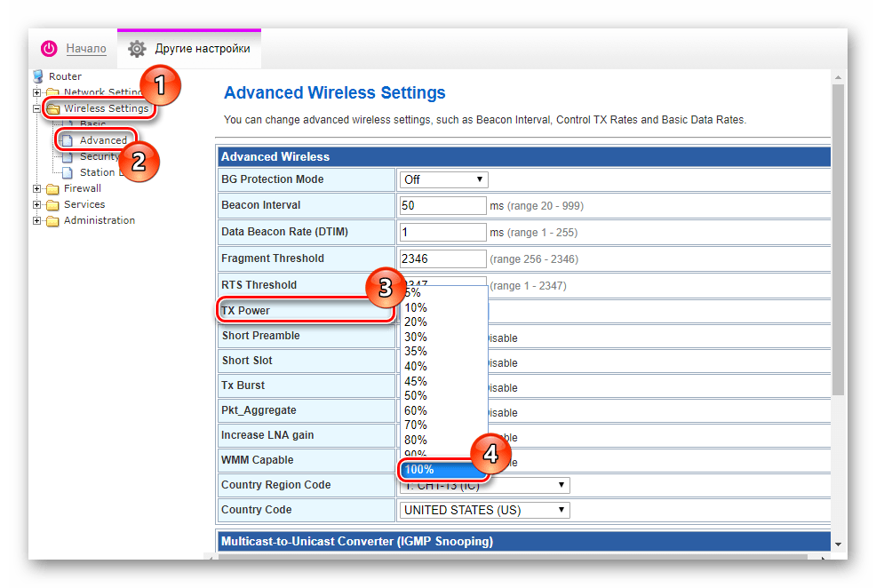Screen dimensions: 876x588
Task: Select the Firewall tree item
Action: point(82,188)
